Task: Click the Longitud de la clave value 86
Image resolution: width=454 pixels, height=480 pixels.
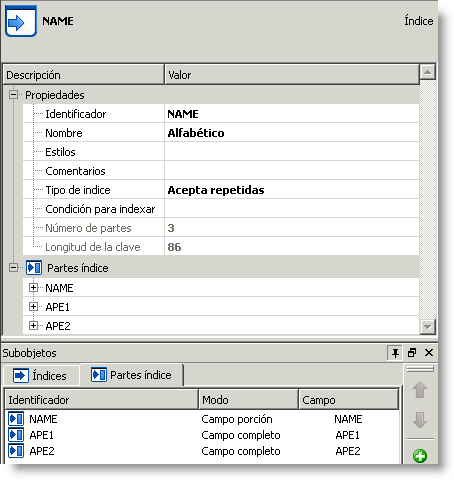Action: pos(292,247)
